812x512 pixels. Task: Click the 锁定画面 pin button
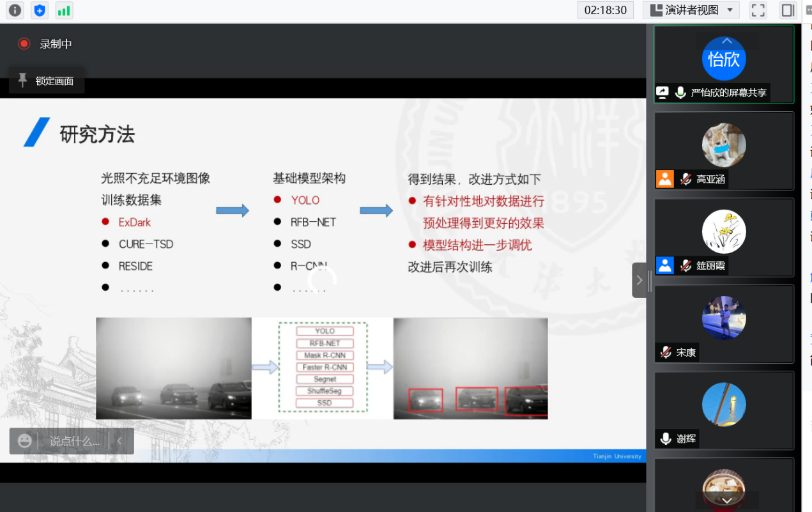click(46, 81)
